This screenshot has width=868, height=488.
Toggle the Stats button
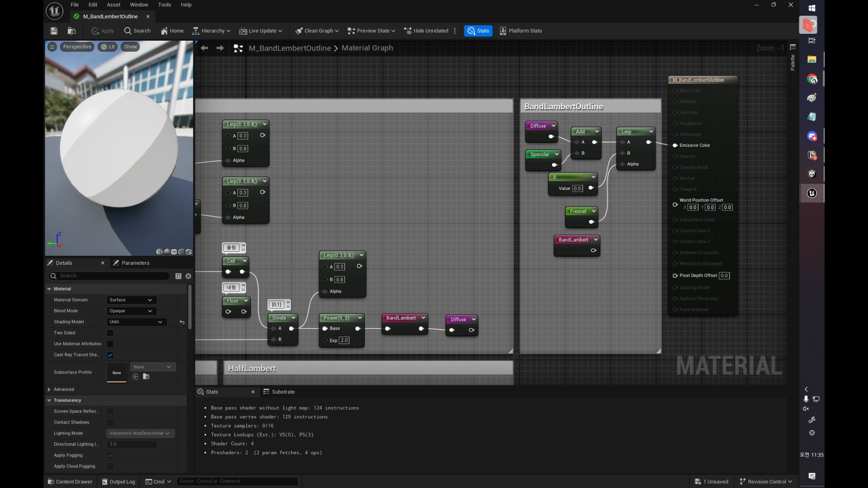coord(478,31)
